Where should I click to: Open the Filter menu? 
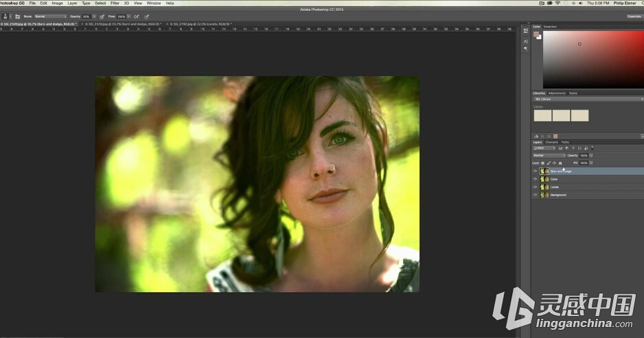point(115,3)
